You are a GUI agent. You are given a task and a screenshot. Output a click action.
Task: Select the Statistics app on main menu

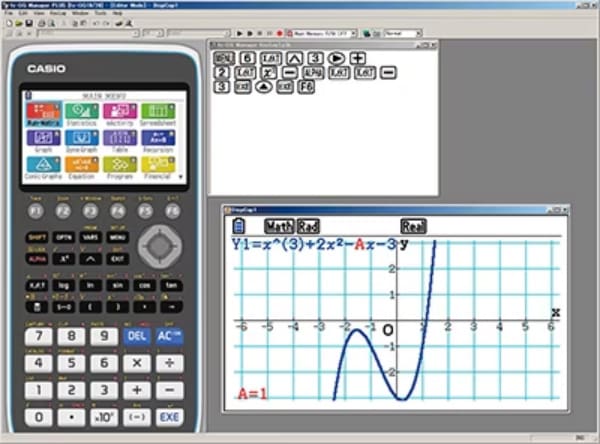click(x=81, y=114)
